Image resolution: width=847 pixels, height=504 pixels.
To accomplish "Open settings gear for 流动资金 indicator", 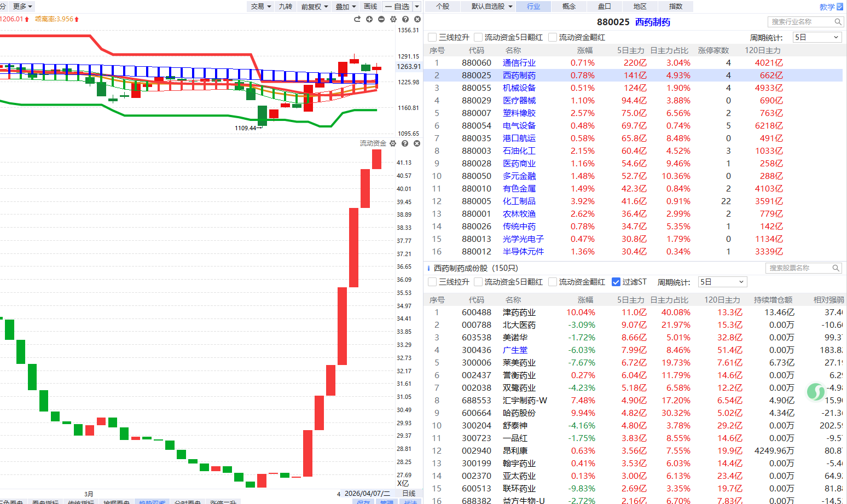I will (393, 143).
